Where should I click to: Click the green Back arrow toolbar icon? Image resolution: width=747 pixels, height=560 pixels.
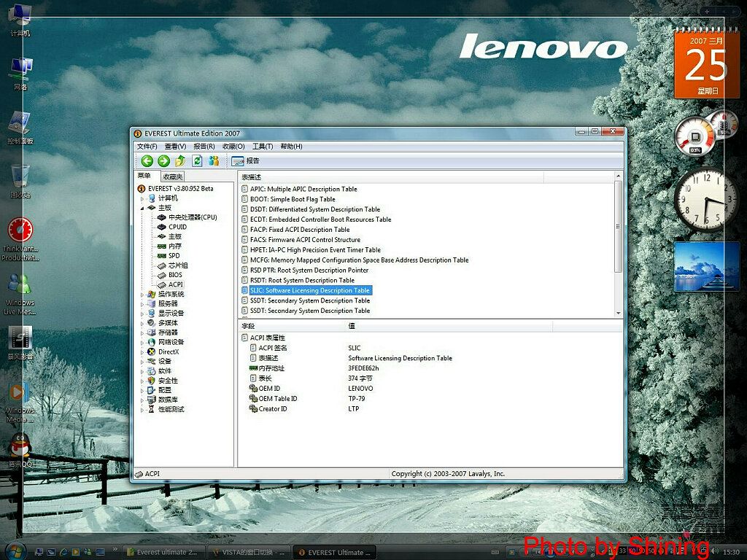pos(147,161)
